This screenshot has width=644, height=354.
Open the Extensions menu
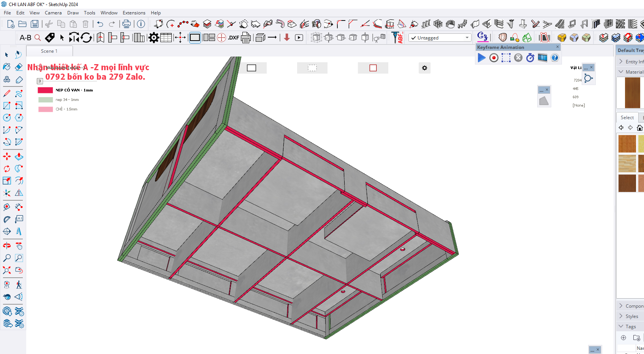pos(134,13)
